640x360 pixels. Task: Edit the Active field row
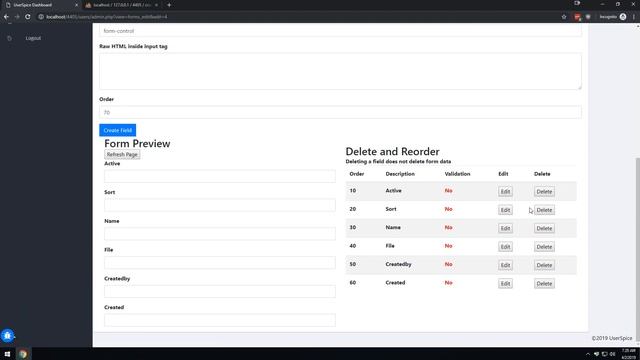click(505, 191)
